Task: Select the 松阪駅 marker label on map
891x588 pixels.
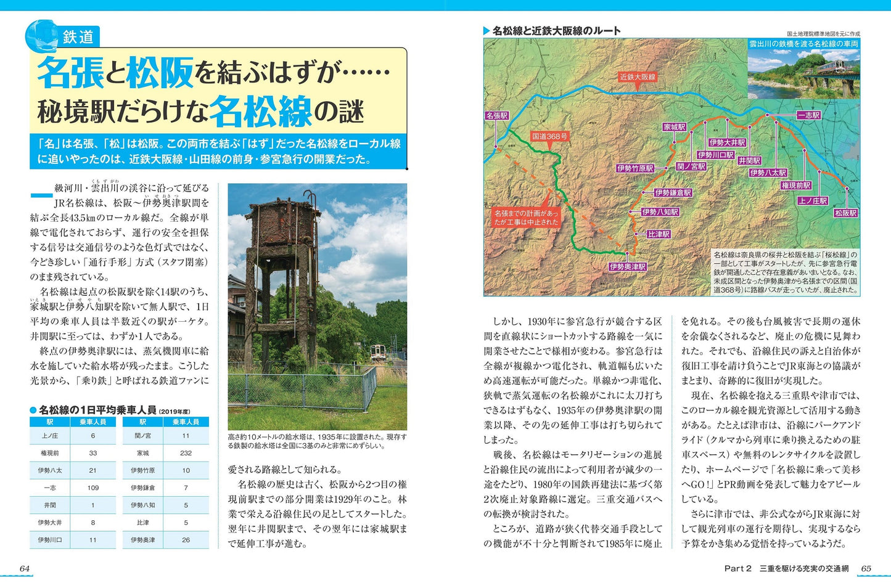Action: click(x=845, y=213)
